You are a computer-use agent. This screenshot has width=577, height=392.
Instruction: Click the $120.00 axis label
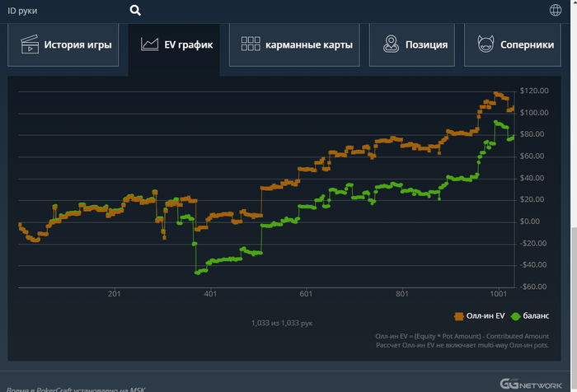[x=534, y=91]
